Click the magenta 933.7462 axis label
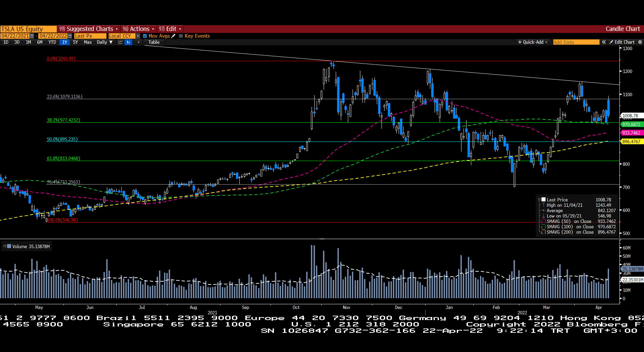 pyautogui.click(x=632, y=133)
